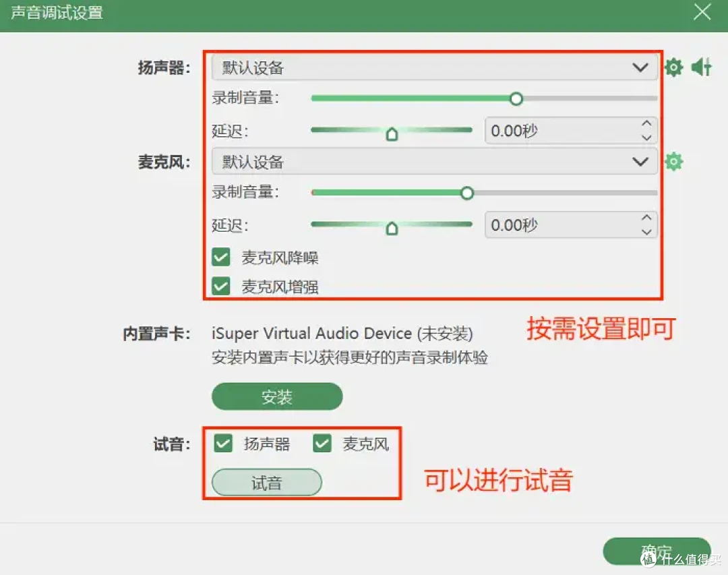Click the 声音调试设置 title text
The image size is (728, 575).
(x=57, y=13)
